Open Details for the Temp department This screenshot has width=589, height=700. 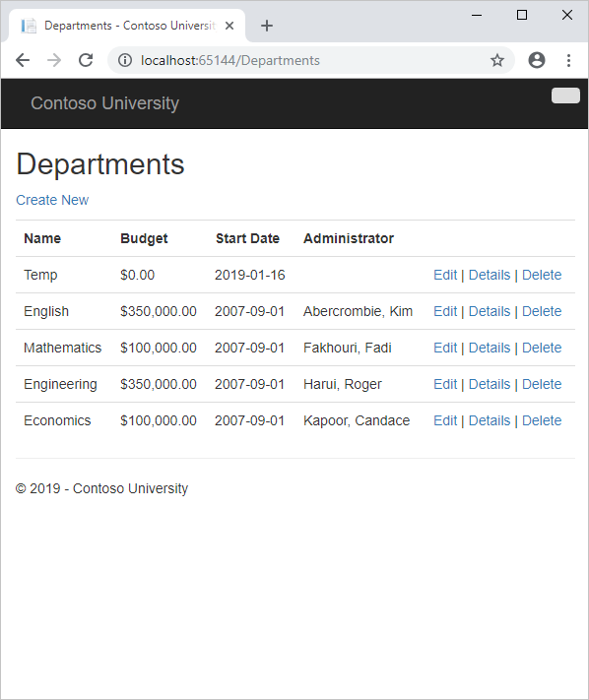[490, 275]
